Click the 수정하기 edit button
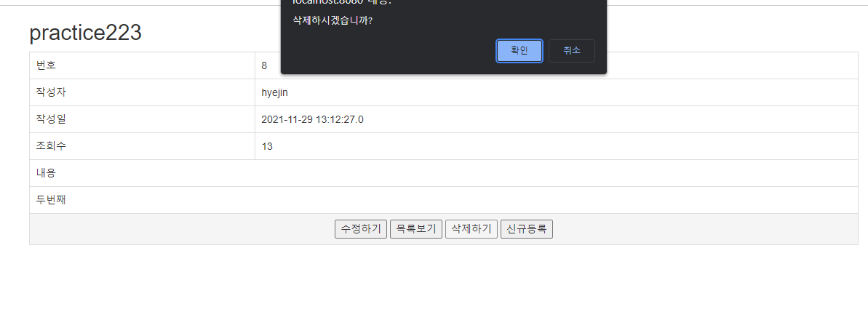The image size is (868, 336). click(361, 229)
